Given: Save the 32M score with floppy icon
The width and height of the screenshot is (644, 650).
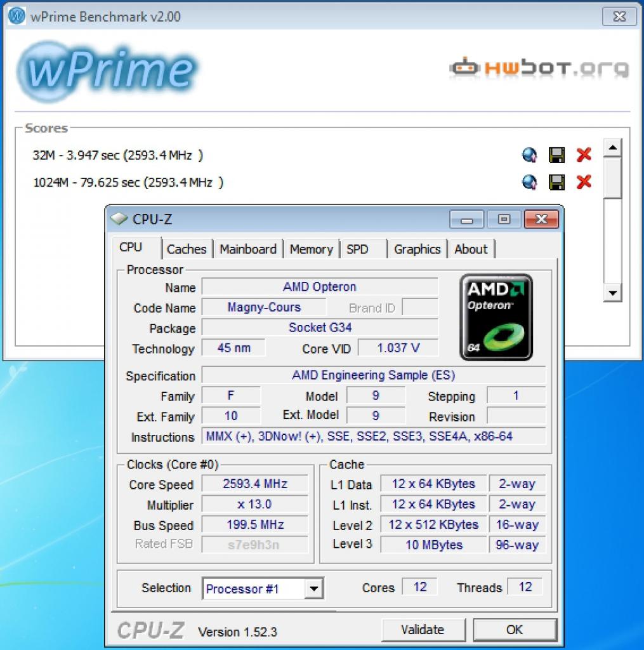Looking at the screenshot, I should tap(556, 155).
